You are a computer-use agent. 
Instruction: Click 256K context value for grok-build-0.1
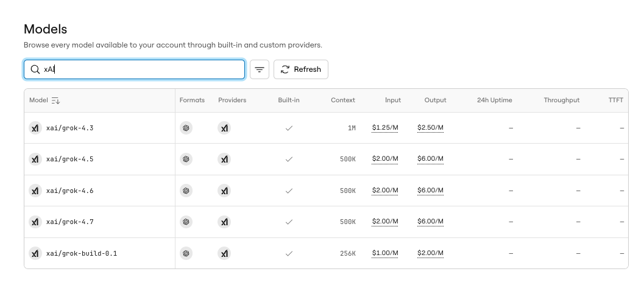coord(348,254)
